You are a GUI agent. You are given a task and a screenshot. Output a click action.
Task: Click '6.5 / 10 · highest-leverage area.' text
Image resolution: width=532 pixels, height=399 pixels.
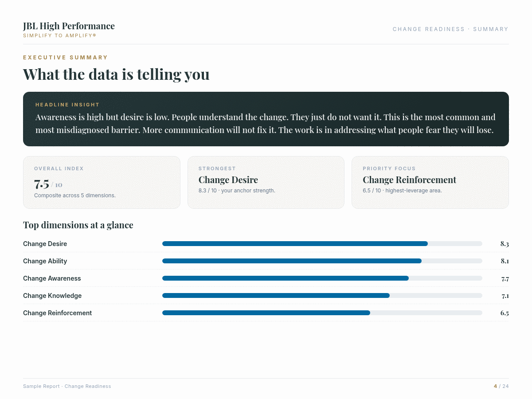pyautogui.click(x=402, y=191)
